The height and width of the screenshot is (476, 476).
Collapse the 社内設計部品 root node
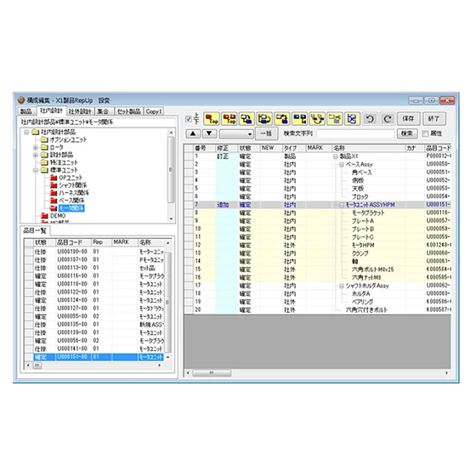26,132
